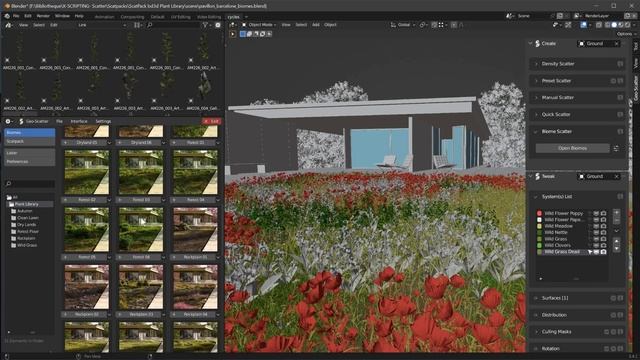Viewport: 640px width, 360px height.
Task: Toggle viewport visibility of Wild Grass Dead
Action: coord(596,252)
